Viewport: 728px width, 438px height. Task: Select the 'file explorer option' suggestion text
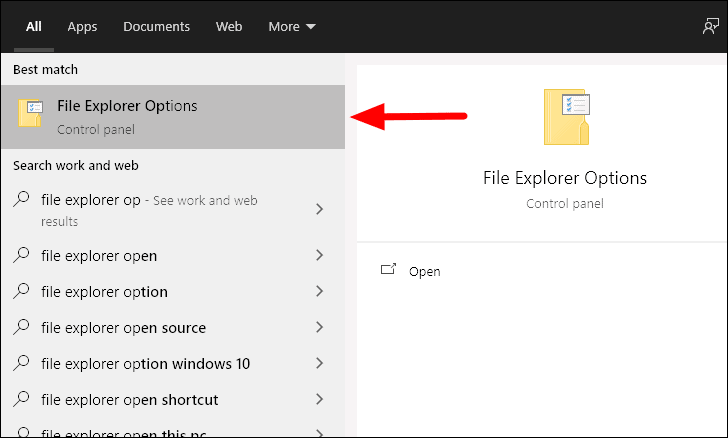[104, 292]
